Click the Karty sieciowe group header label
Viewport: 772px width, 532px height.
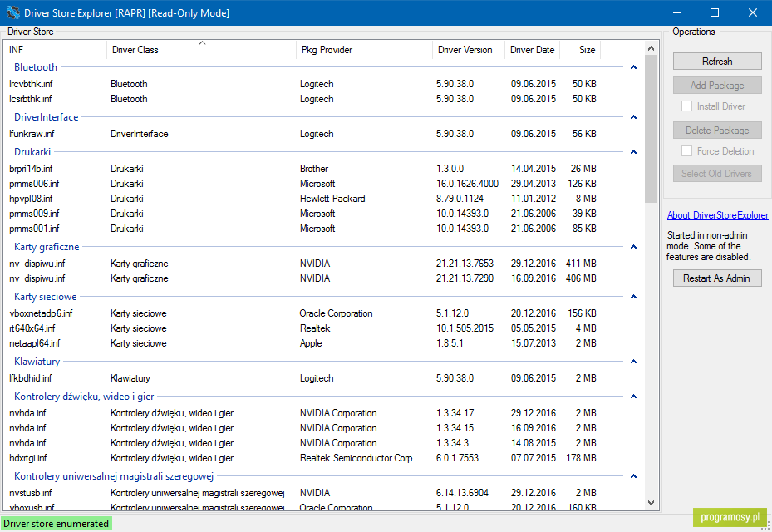[46, 297]
